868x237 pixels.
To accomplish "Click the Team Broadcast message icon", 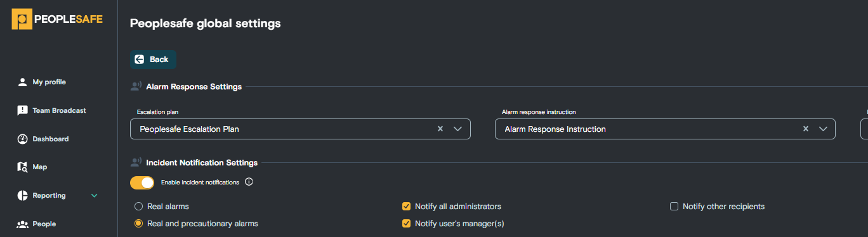I will coord(22,111).
